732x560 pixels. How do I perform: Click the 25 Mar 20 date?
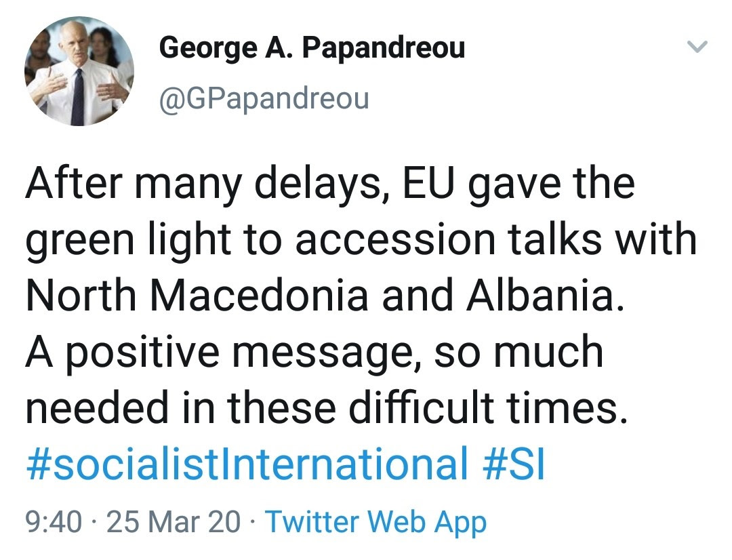point(174,522)
